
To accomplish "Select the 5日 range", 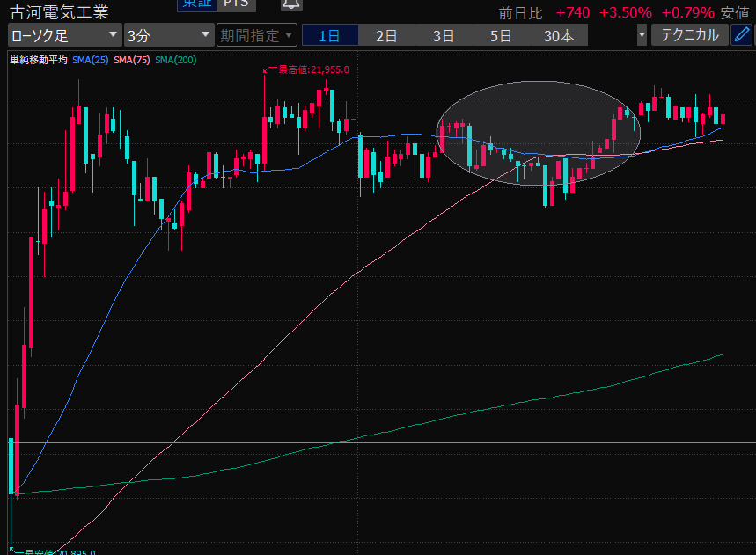I will (501, 35).
